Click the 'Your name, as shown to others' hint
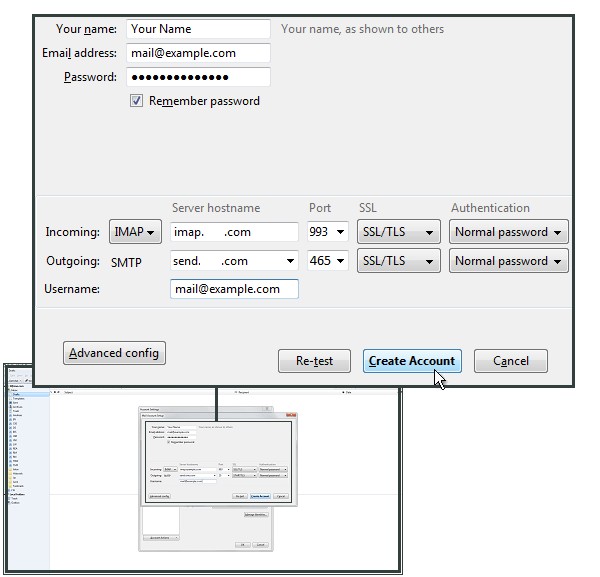The width and height of the screenshot is (600, 577). click(362, 29)
